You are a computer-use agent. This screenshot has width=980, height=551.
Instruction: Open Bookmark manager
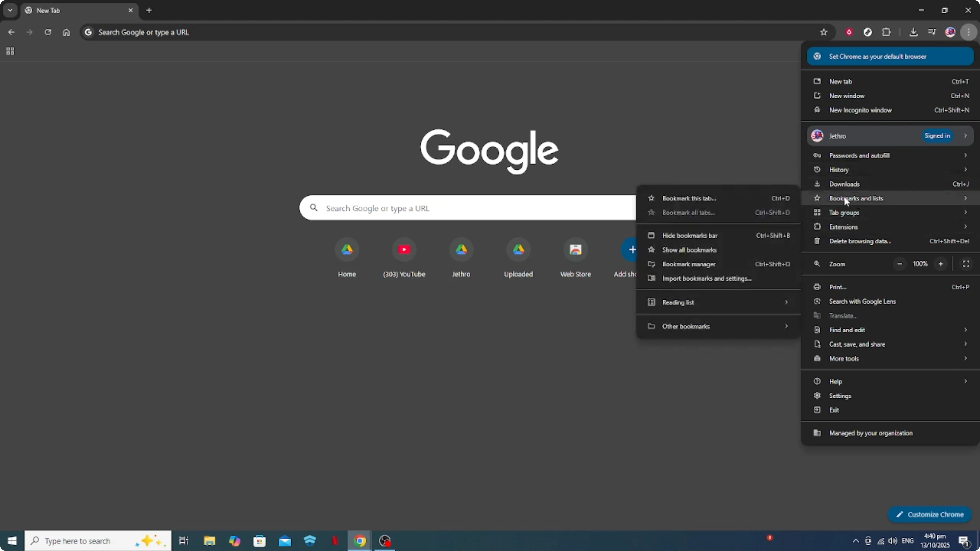tap(718, 264)
